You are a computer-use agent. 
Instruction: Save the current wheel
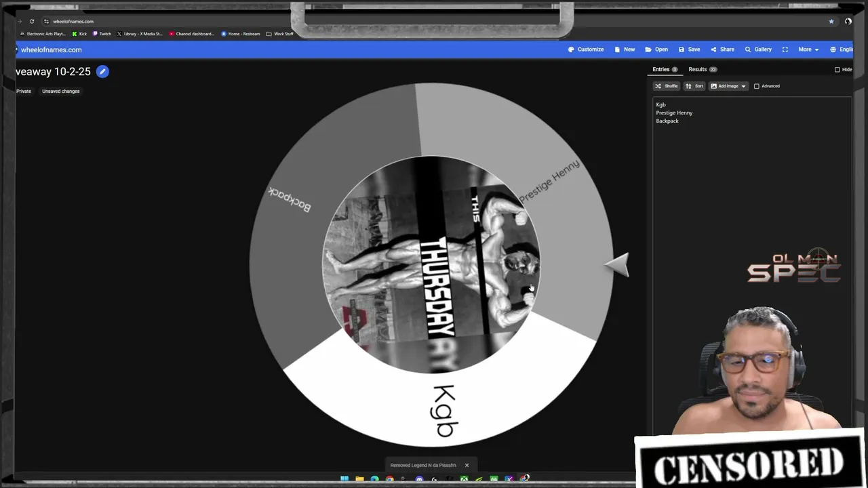click(x=689, y=49)
